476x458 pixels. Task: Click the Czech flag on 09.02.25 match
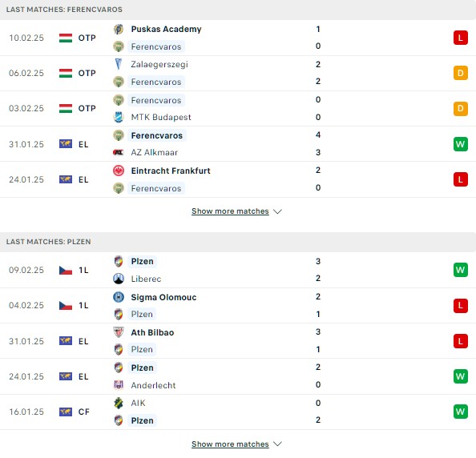(66, 270)
